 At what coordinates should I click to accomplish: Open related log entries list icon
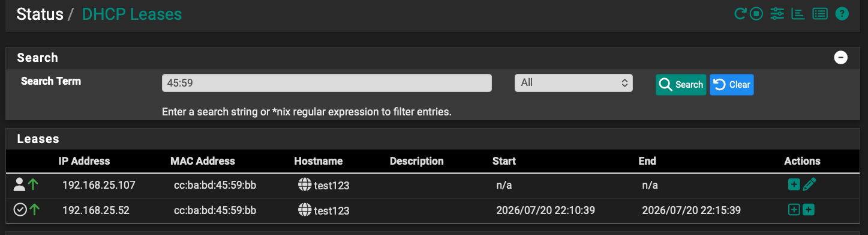coord(820,13)
